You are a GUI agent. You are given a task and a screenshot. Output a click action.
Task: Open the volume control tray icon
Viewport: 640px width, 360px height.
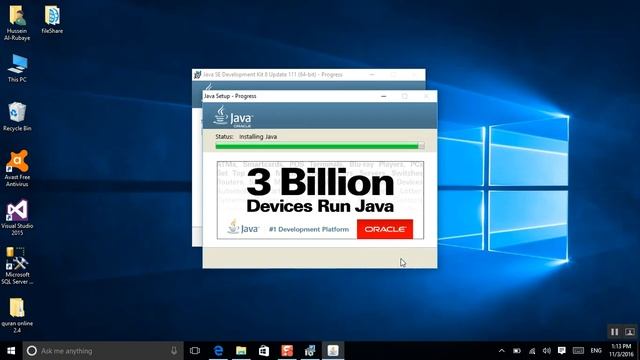tap(547, 351)
